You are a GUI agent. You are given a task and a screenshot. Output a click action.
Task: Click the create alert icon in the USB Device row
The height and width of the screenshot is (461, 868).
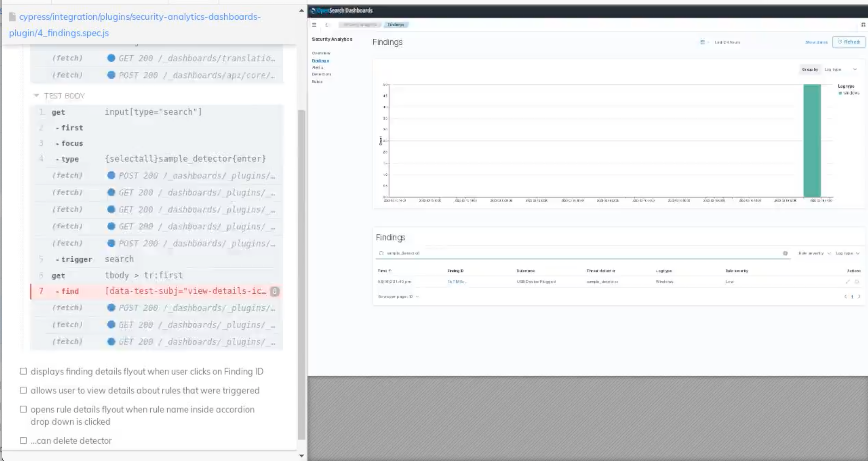[857, 282]
